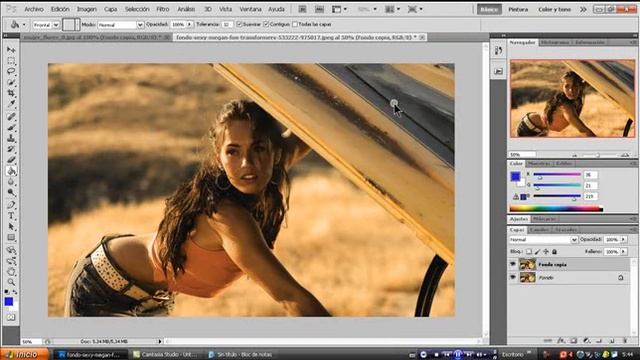Image resolution: width=640 pixels, height=360 pixels.
Task: Select the Hand tool
Action: pyautogui.click(x=11, y=272)
